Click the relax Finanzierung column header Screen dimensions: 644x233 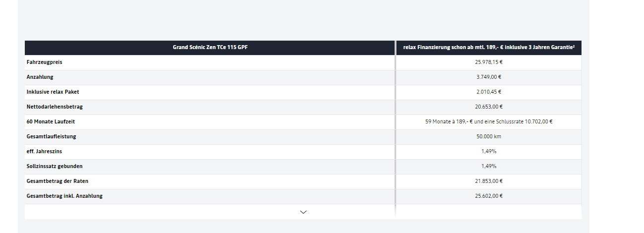pos(489,48)
